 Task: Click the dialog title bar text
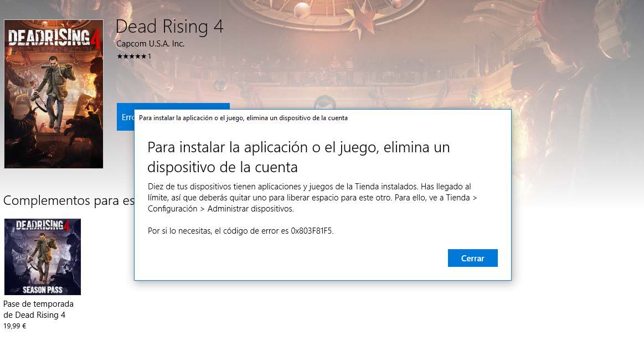243,118
